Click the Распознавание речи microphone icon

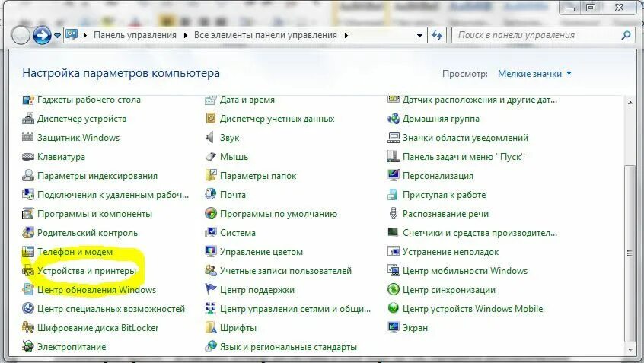[x=393, y=214]
